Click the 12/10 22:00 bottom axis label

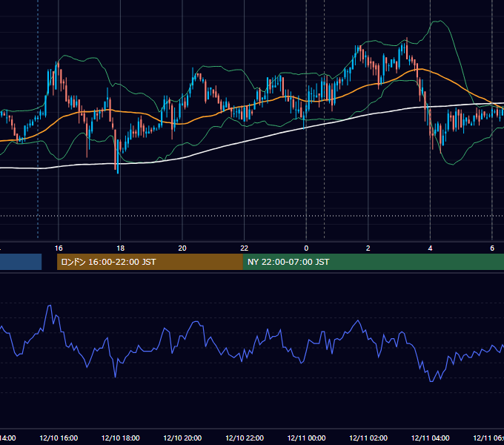[x=245, y=438]
